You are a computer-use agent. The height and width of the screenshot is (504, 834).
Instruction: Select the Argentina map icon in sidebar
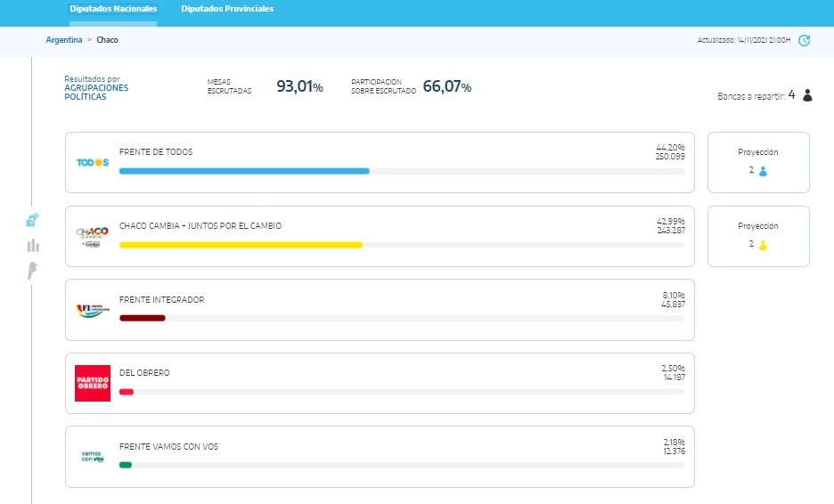tap(33, 271)
